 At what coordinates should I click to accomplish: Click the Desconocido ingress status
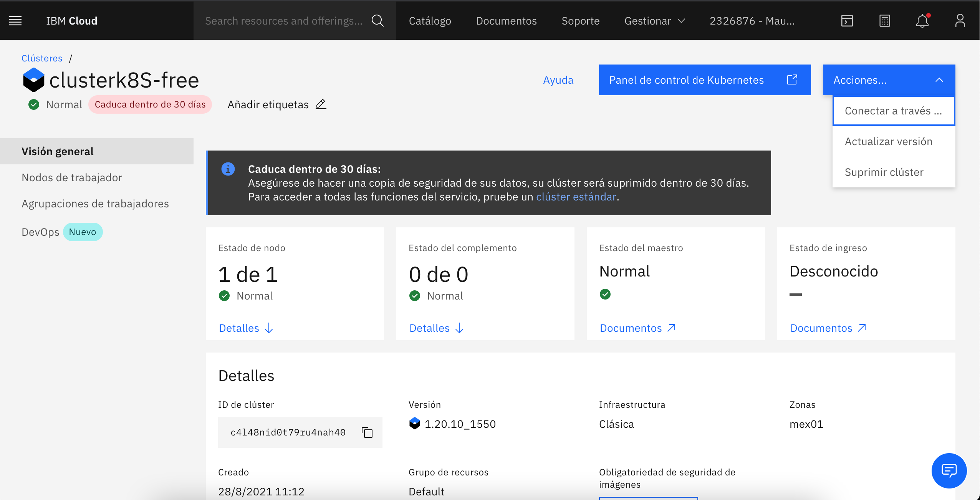(834, 271)
